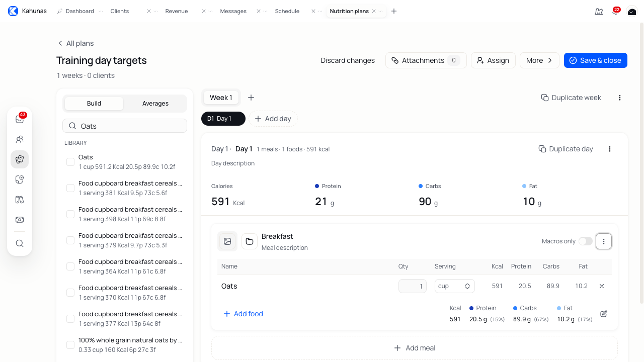Open the sidebar payments cash icon
The width and height of the screenshot is (644, 362).
[20, 220]
